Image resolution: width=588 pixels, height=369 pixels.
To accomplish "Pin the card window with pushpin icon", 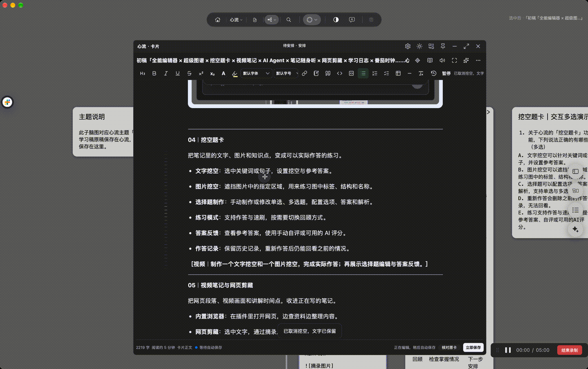I will [x=443, y=46].
